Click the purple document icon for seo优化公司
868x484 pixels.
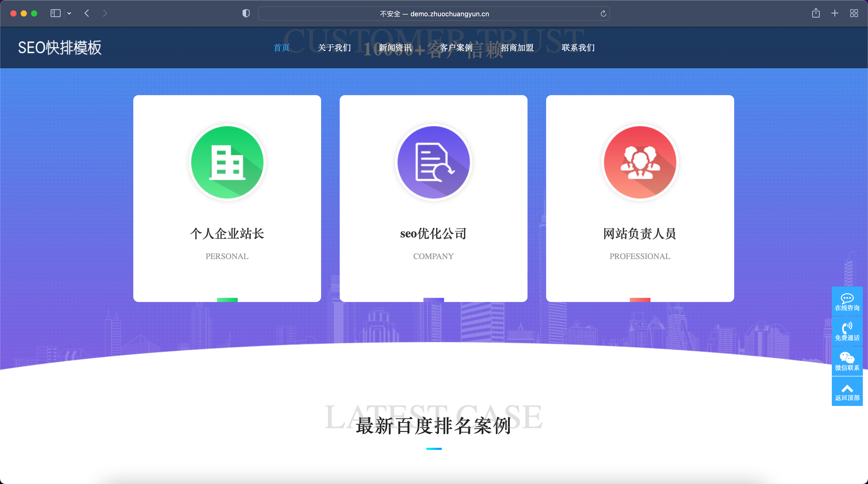point(433,162)
